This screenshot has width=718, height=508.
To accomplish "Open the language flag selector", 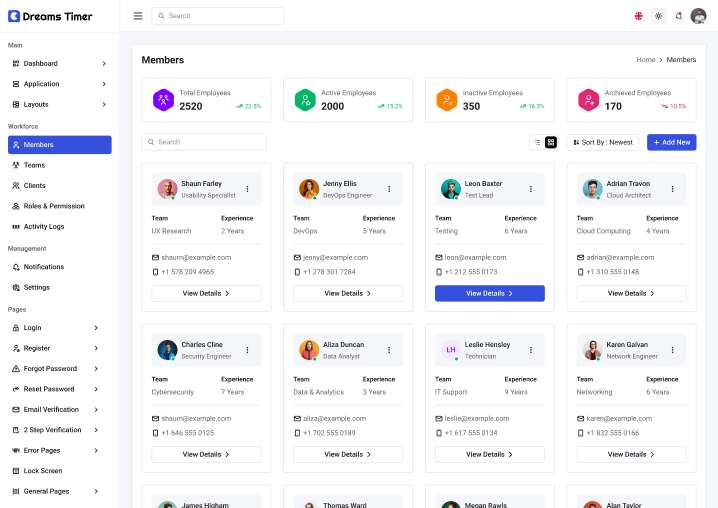I will tap(639, 16).
